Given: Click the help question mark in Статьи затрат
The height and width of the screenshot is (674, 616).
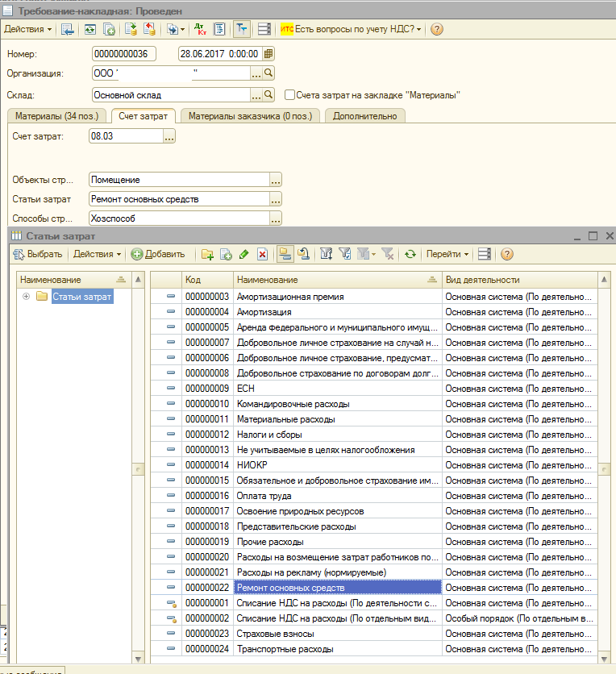Looking at the screenshot, I should (x=507, y=254).
